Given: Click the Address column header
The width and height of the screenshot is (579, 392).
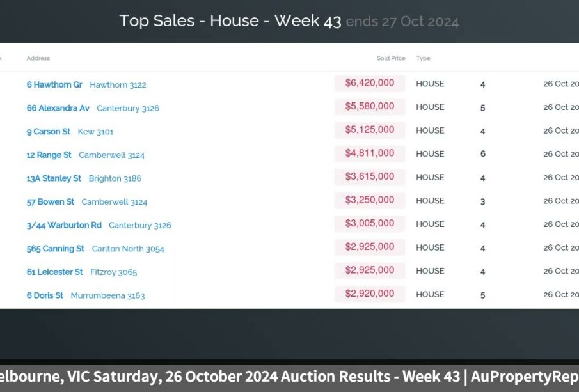Looking at the screenshot, I should tap(38, 58).
